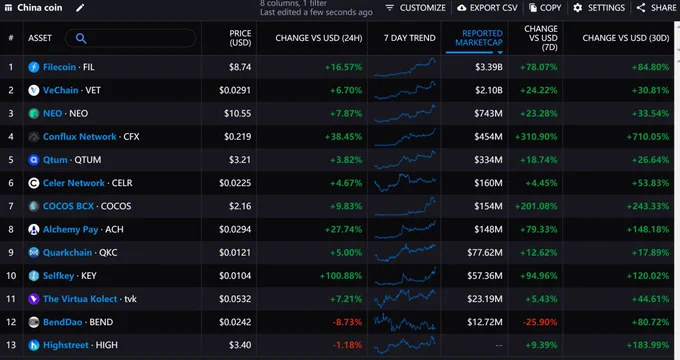Sort by Price (USD) column header
680x360 pixels.
point(240,38)
